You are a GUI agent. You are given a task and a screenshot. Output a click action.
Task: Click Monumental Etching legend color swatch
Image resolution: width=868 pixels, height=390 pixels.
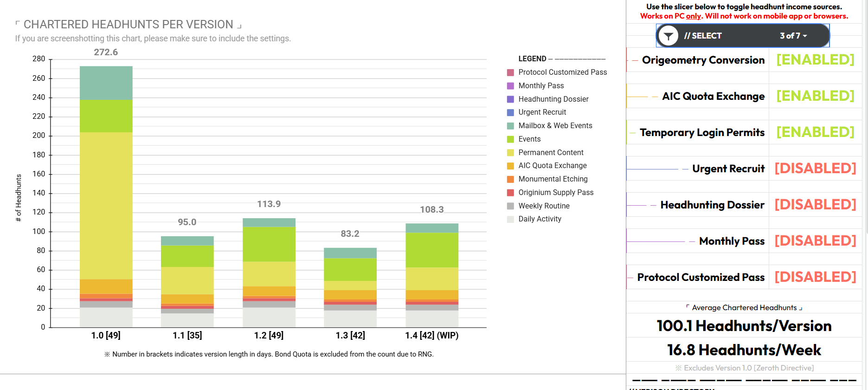(510, 179)
